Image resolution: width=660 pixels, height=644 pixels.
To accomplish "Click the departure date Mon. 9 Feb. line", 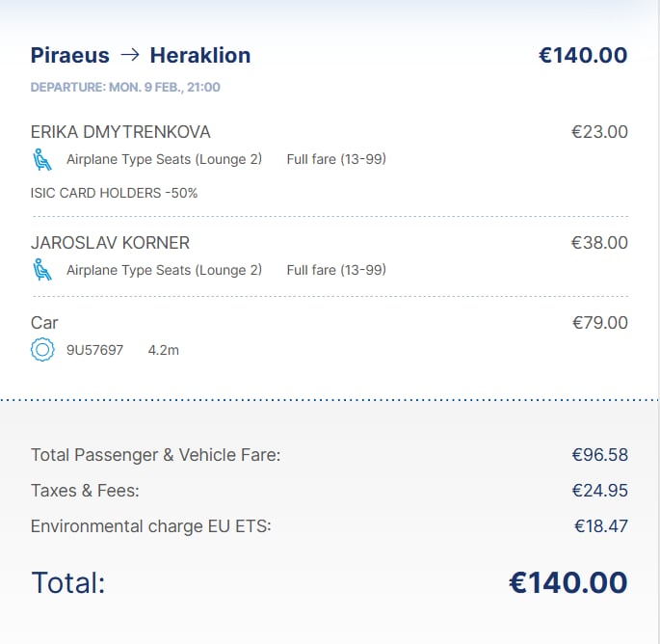I will (x=125, y=87).
